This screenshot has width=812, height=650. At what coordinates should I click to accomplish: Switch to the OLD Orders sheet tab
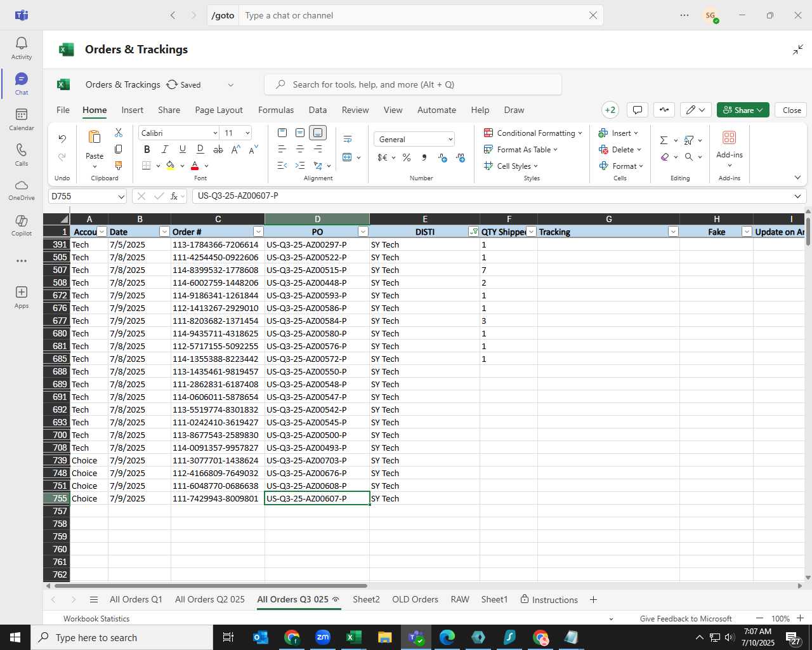(415, 599)
